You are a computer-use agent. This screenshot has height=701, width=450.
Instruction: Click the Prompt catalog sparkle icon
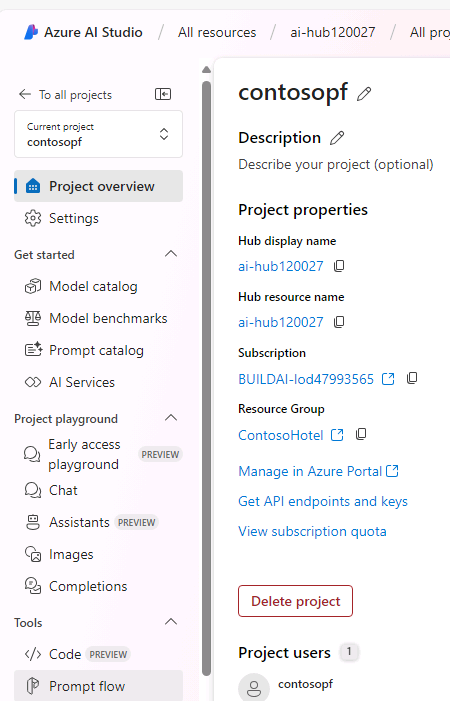pyautogui.click(x=33, y=350)
